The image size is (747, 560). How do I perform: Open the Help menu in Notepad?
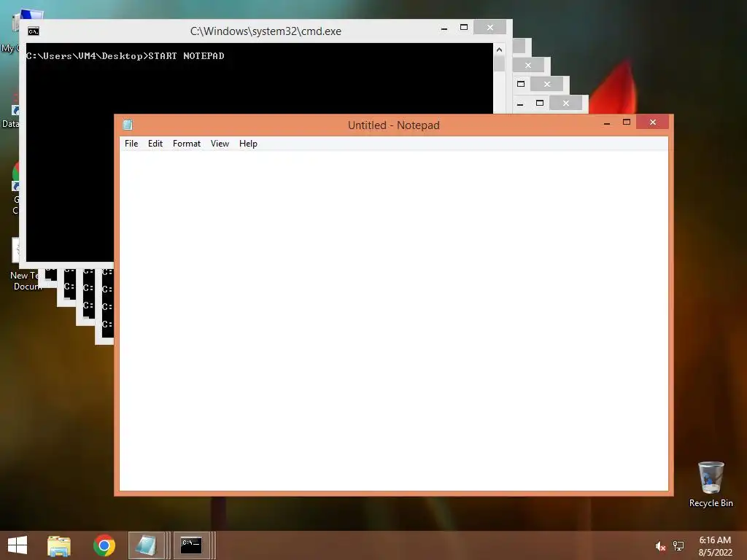click(248, 144)
